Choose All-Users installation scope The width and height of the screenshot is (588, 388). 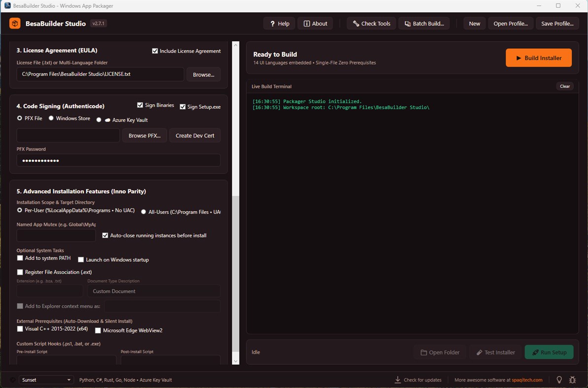[x=143, y=212]
